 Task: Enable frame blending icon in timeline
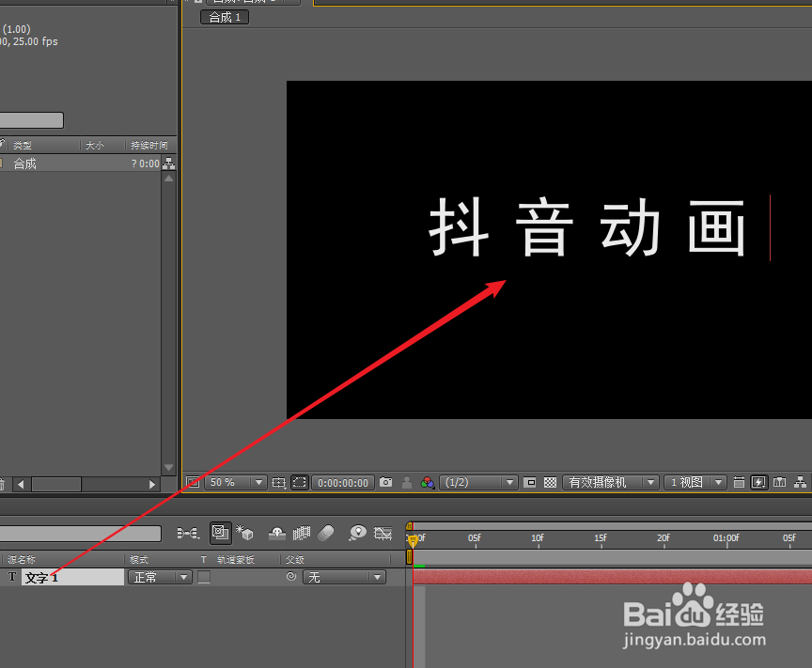(x=302, y=533)
